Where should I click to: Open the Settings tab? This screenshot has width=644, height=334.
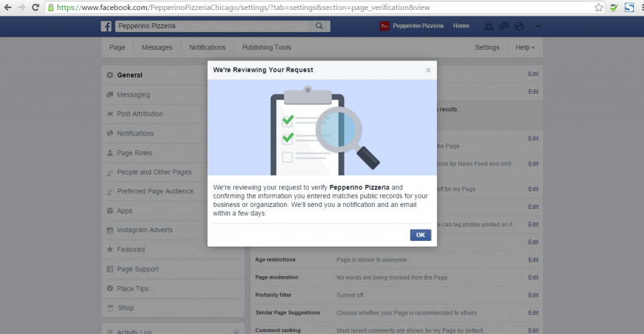click(487, 47)
